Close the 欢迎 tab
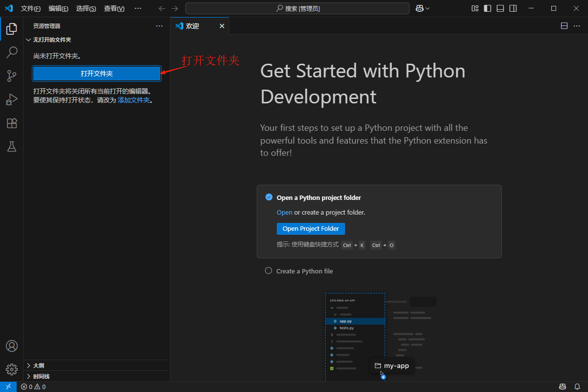Viewport: 588px width, 392px height. click(x=222, y=26)
